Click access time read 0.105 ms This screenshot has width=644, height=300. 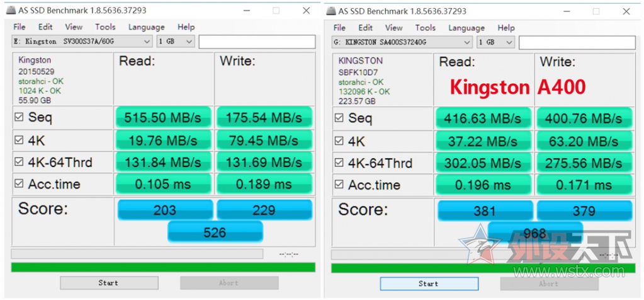tap(164, 183)
